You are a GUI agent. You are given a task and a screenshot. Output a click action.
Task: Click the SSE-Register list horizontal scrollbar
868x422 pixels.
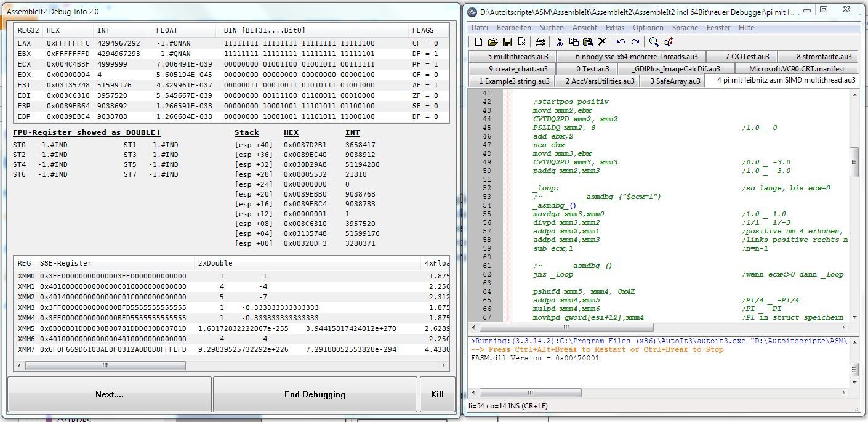pyautogui.click(x=105, y=365)
